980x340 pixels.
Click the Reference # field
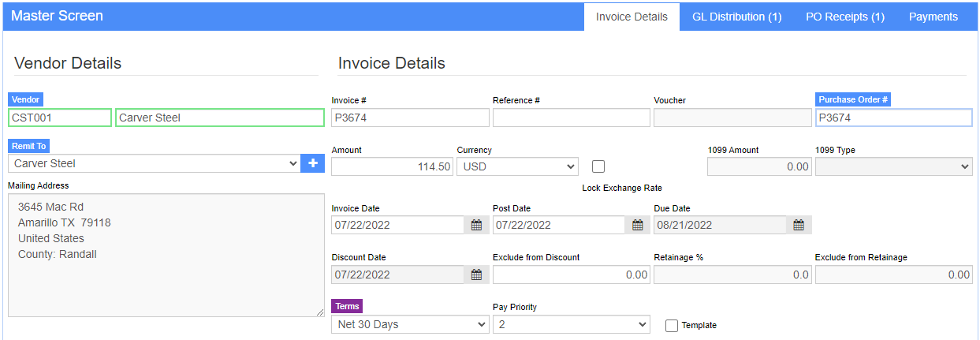click(572, 118)
